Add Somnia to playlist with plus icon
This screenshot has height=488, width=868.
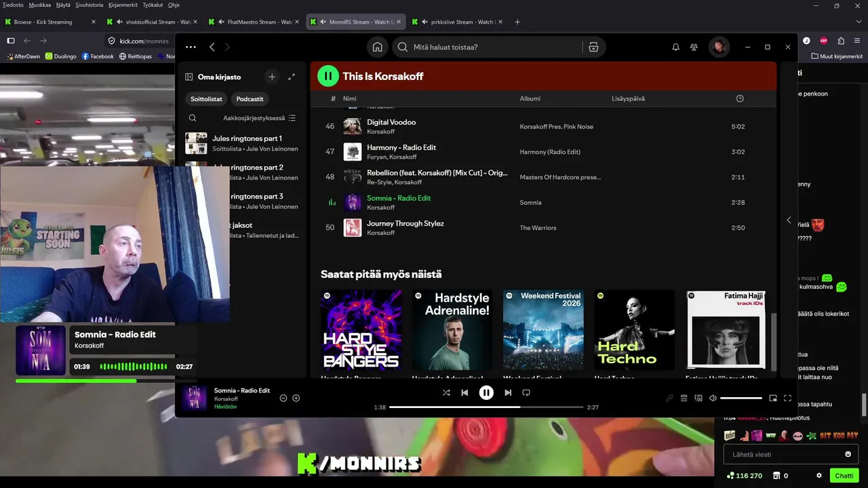[x=296, y=398]
